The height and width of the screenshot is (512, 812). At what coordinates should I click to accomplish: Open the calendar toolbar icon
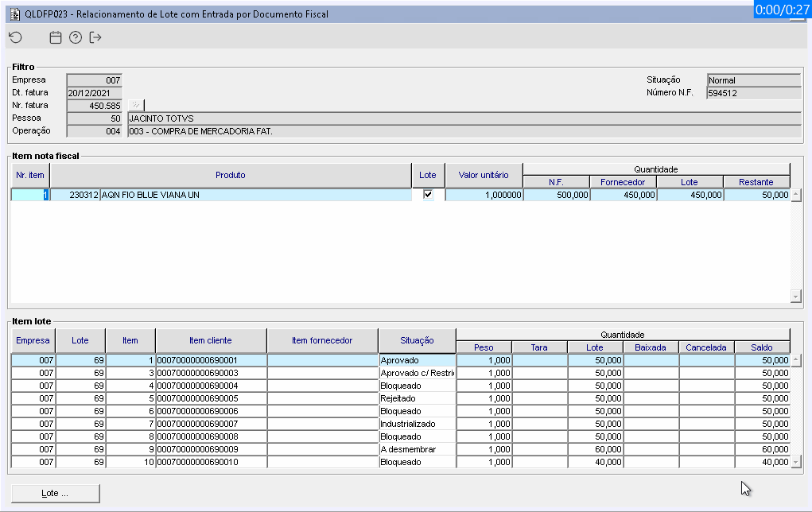tap(56, 37)
